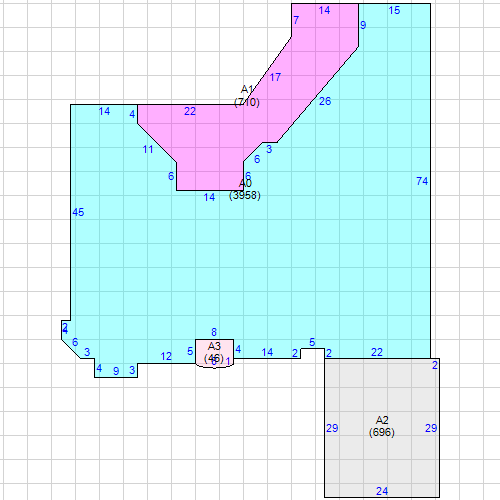Select the 26 dimension on diagonal edge

click(x=325, y=101)
